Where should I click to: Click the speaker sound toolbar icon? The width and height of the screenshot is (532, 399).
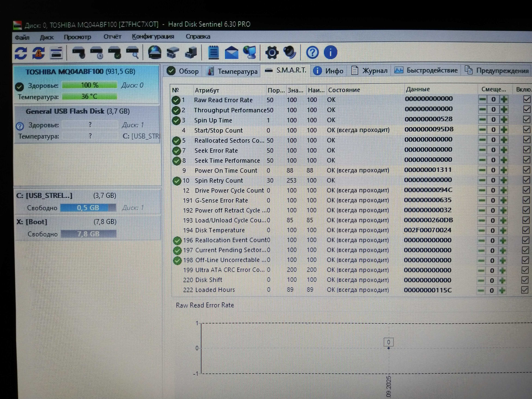tap(290, 52)
